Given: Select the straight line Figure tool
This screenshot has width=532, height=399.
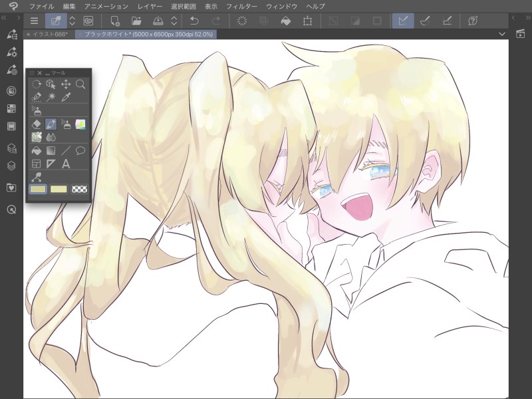Looking at the screenshot, I should pos(66,151).
